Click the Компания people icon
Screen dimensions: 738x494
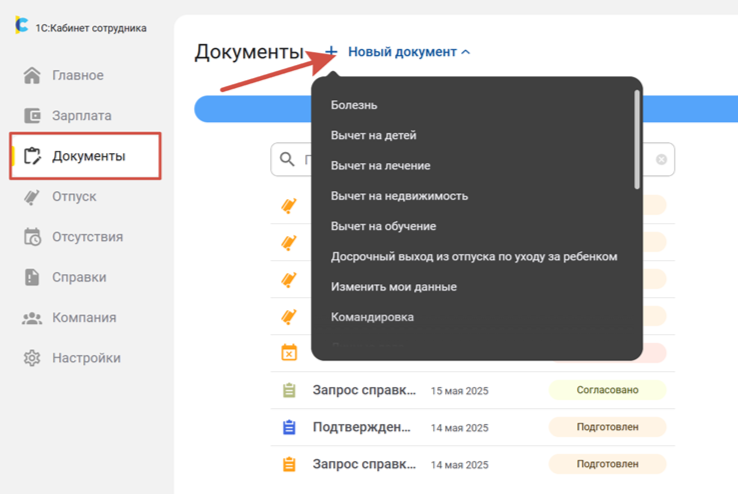[x=32, y=318]
